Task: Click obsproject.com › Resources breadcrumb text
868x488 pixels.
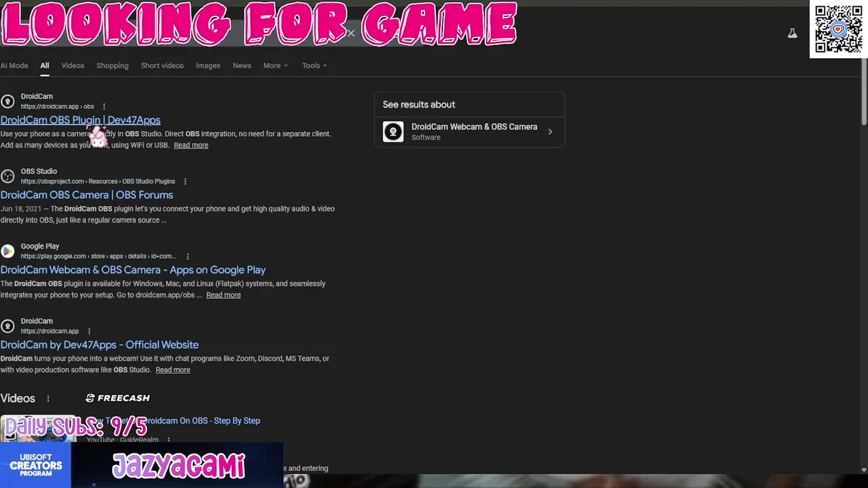Action: [x=98, y=182]
